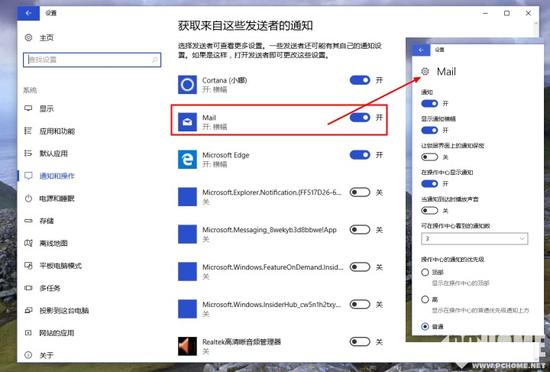Open Realtek高清晰音频管理器 sender name
This screenshot has width=550, height=372.
pos(242,342)
